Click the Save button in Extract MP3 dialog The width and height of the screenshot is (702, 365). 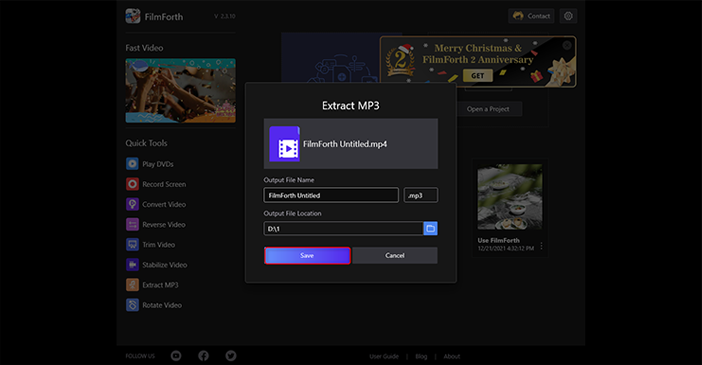click(307, 256)
